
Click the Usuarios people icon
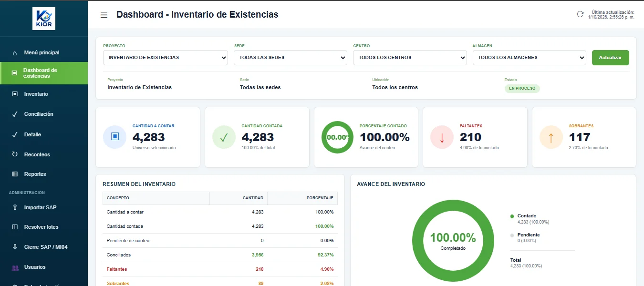(15, 267)
